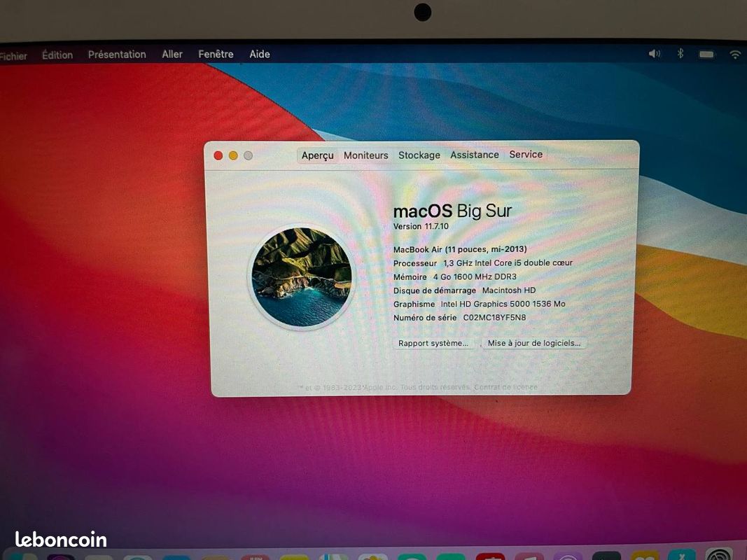The image size is (747, 560).
Task: Open the Wi-Fi menu icon
Action: pyautogui.click(x=736, y=55)
